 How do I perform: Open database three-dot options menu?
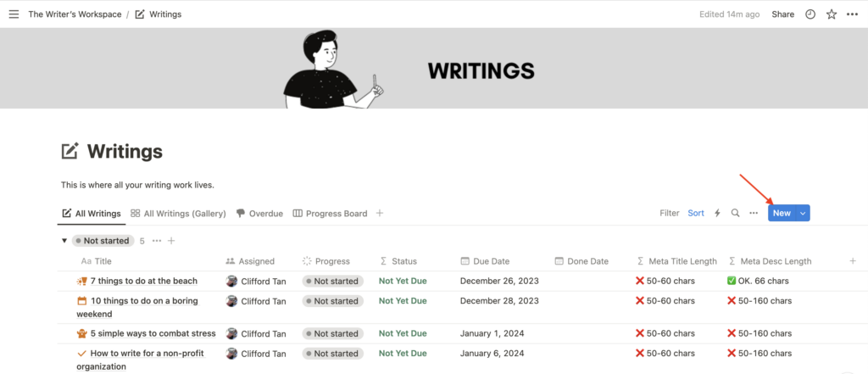point(753,214)
